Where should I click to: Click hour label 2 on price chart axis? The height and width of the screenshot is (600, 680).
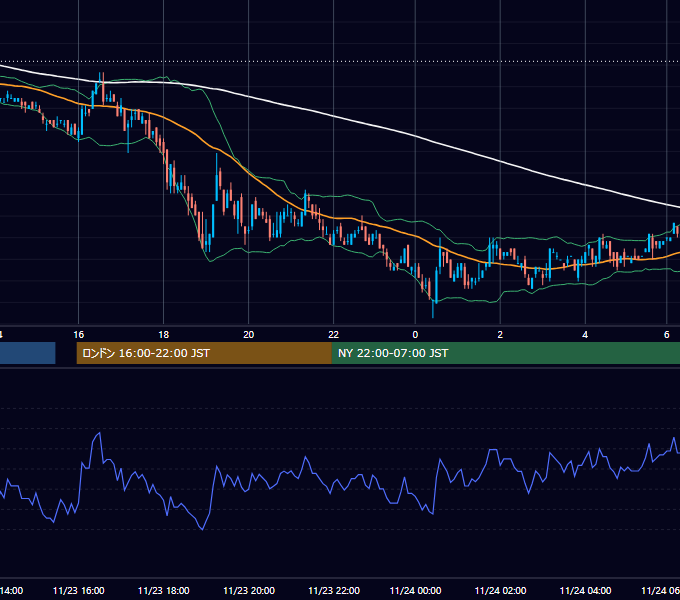[x=500, y=335]
